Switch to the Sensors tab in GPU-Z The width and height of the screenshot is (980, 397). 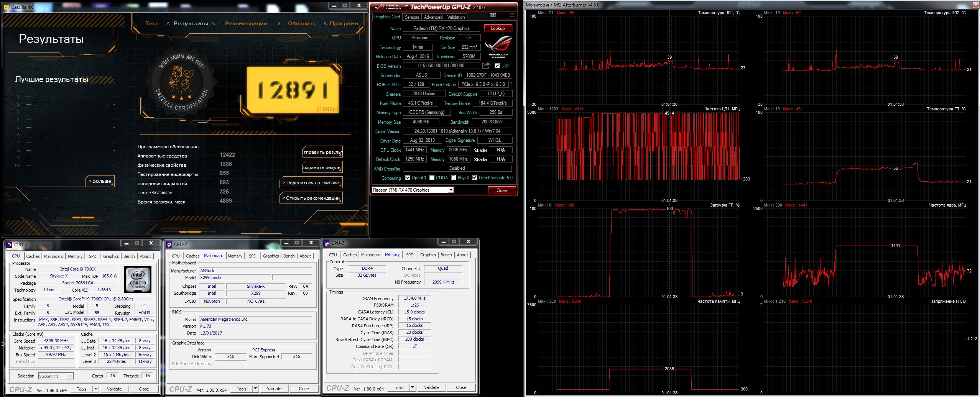click(x=412, y=17)
